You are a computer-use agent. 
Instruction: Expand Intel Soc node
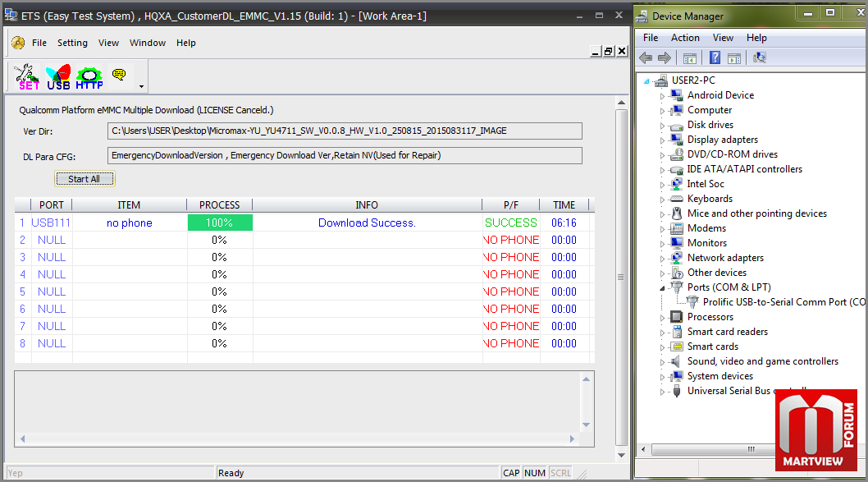coord(662,185)
